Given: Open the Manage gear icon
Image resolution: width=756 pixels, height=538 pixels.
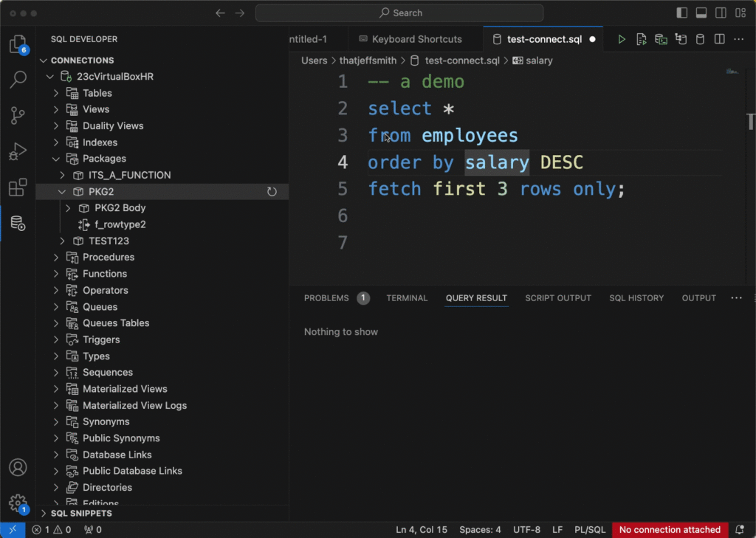Looking at the screenshot, I should 18,503.
